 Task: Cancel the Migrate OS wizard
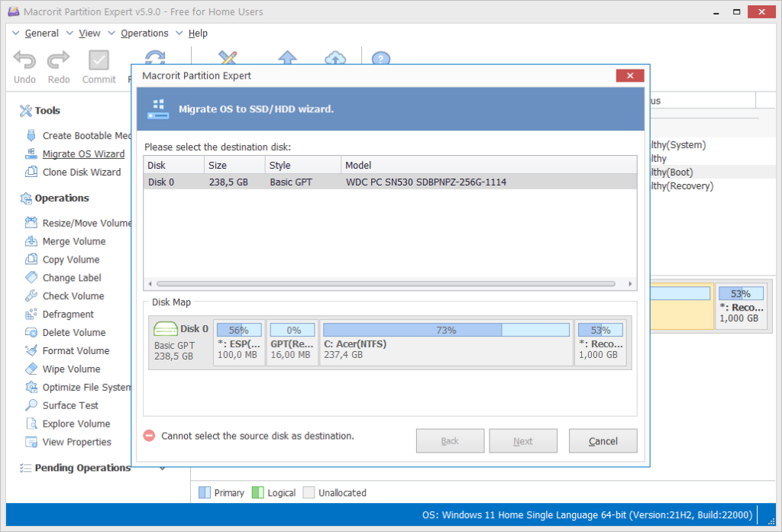[603, 440]
